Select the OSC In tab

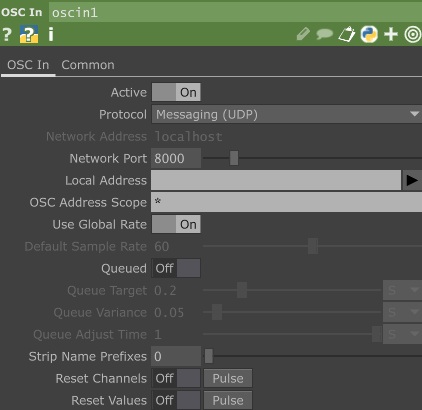point(28,65)
